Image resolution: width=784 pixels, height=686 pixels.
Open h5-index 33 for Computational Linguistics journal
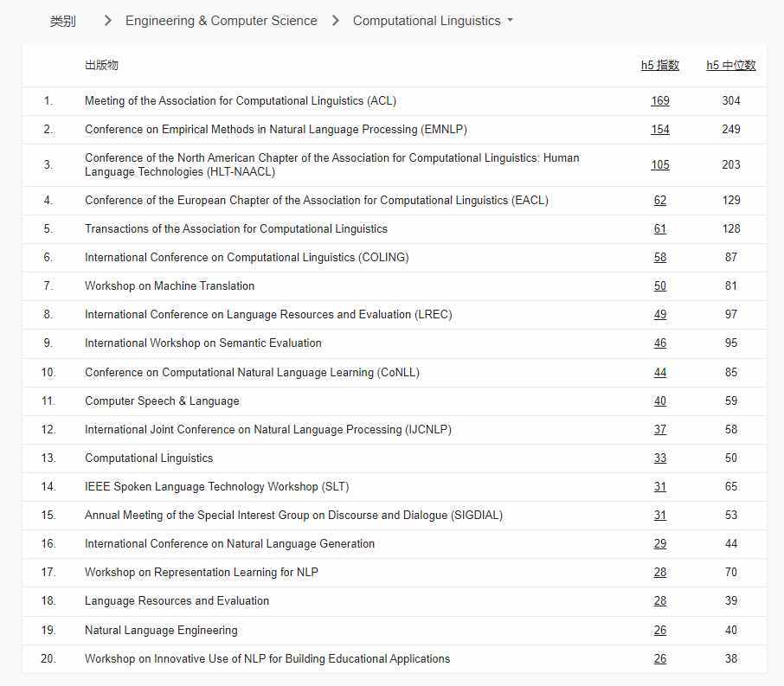(x=660, y=458)
